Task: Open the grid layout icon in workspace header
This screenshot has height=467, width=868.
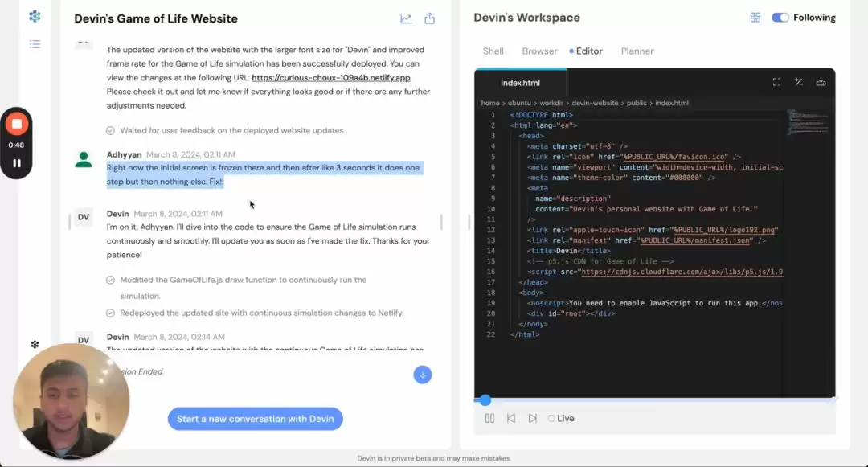Action: tap(755, 18)
